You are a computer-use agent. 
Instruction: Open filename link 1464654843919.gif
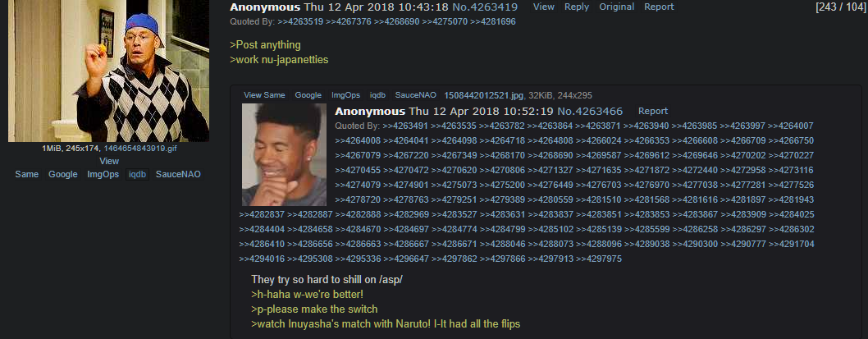click(140, 149)
